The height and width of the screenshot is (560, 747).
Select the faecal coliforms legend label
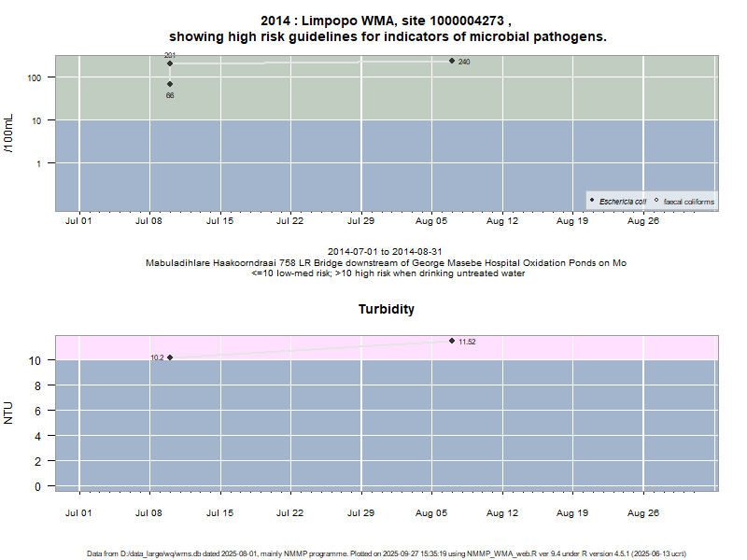pos(689,202)
